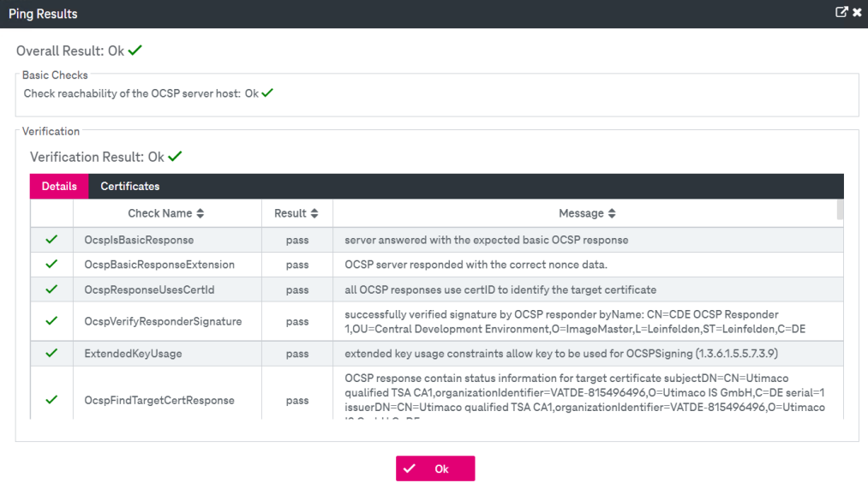
Task: Click the OcspFindTargetCertResponse checkmark icon
Action: (x=51, y=400)
